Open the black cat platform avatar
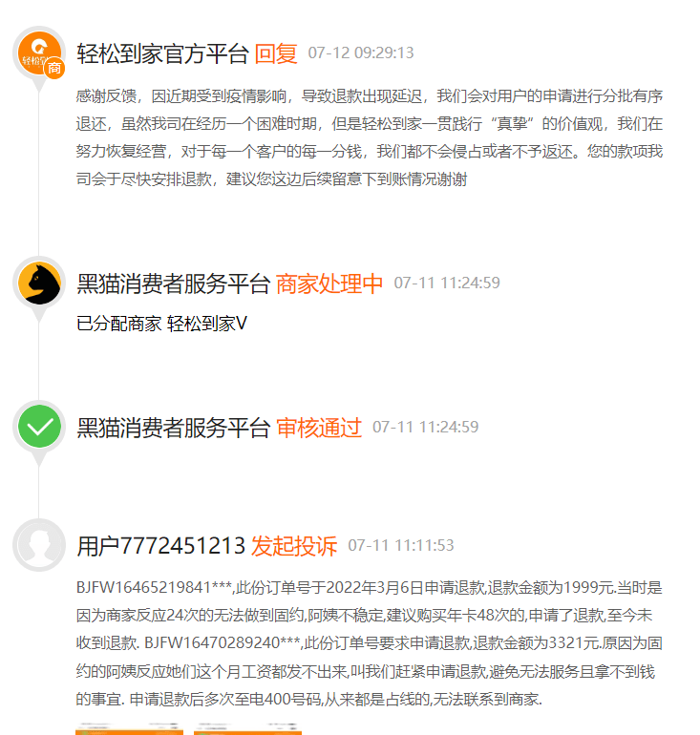Screen dimensions: 700x735 click(x=39, y=283)
